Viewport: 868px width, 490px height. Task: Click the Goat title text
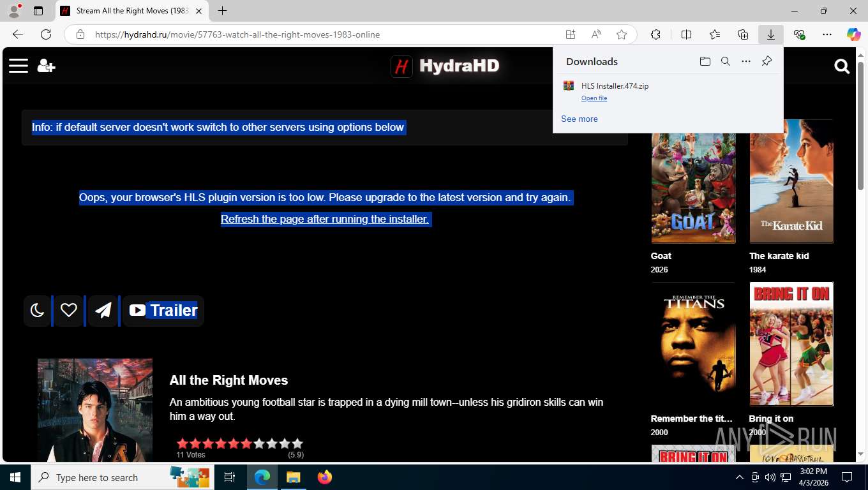coord(661,256)
